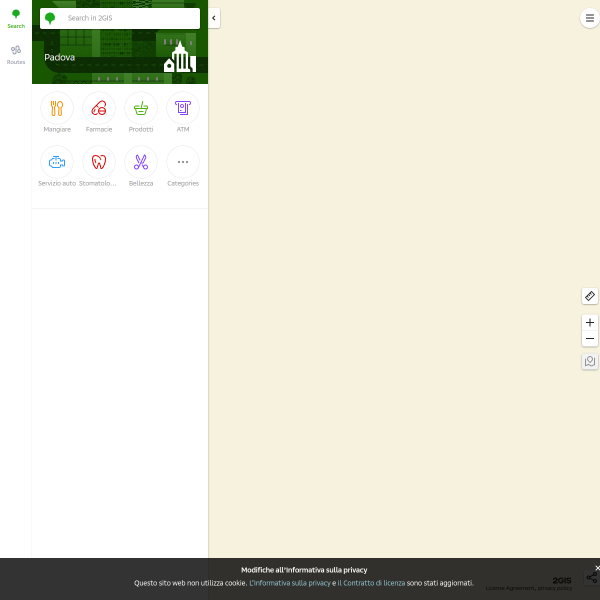The width and height of the screenshot is (600, 600).
Task: Select the Farmacie pharmacy category icon
Action: (x=99, y=108)
